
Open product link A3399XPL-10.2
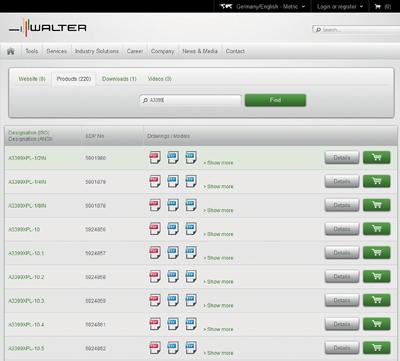[x=26, y=277]
